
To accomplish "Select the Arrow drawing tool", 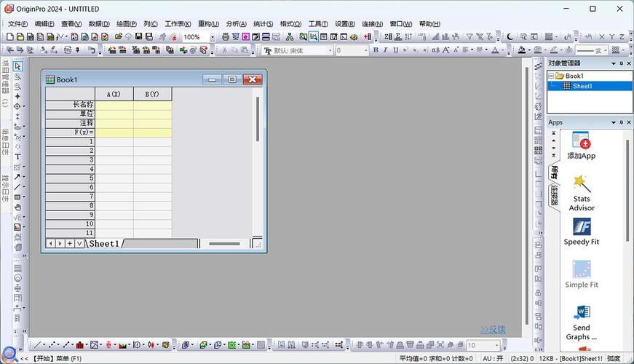I will pos(17,177).
